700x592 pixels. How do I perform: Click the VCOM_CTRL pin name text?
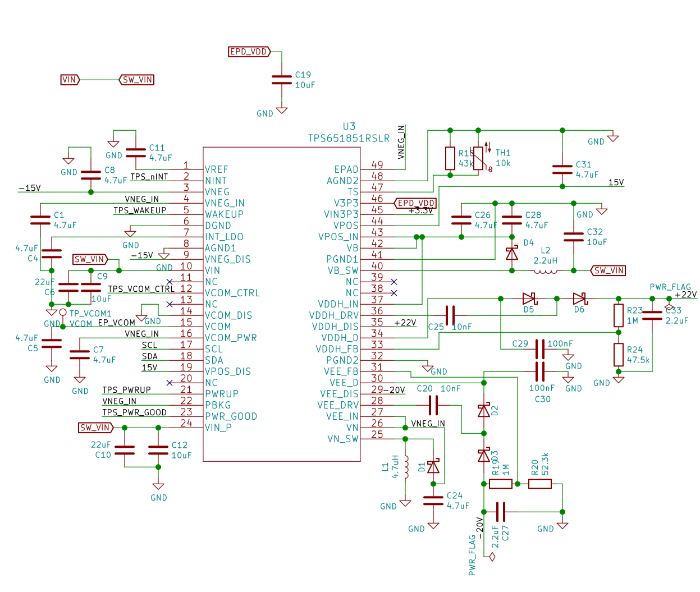point(232,293)
